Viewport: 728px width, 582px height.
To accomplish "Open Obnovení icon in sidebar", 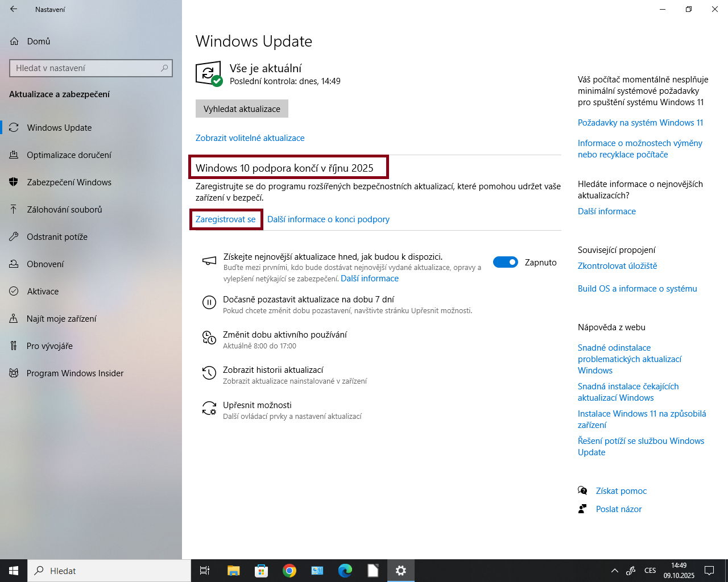I will click(x=14, y=264).
